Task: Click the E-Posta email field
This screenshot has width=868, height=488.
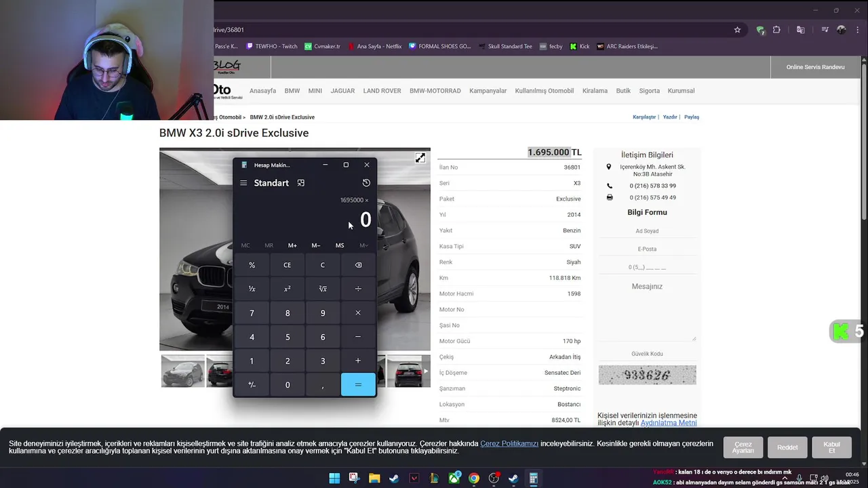Action: (647, 249)
